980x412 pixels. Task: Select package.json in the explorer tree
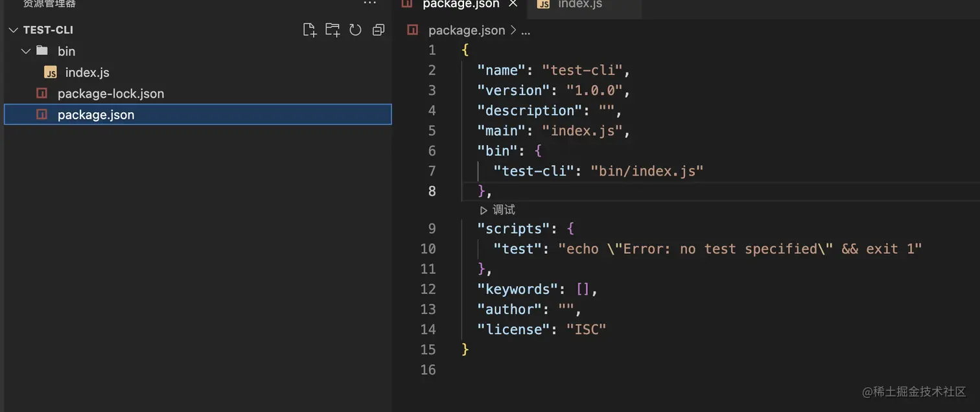coord(198,115)
